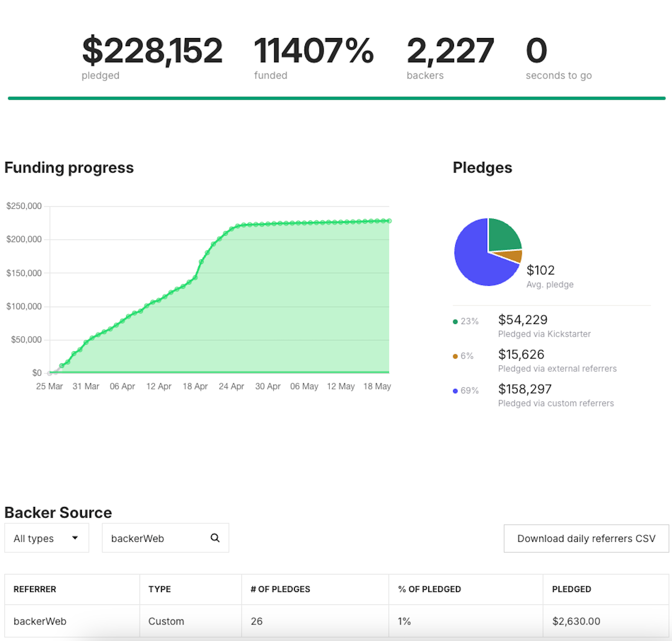Click the green dot beside 23% legend
672x641 pixels.
point(455,322)
